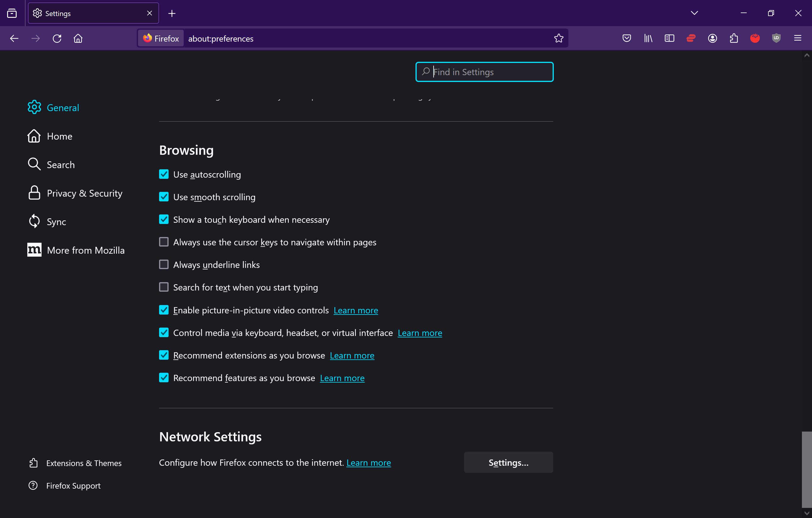Image resolution: width=812 pixels, height=518 pixels.
Task: Open Firefox View icon
Action: click(12, 13)
